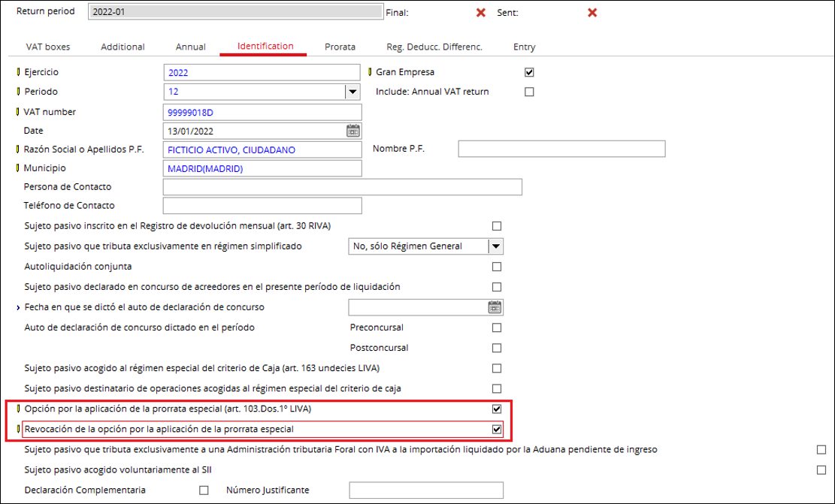835x504 pixels.
Task: Open the Prorata tab
Action: point(340,47)
